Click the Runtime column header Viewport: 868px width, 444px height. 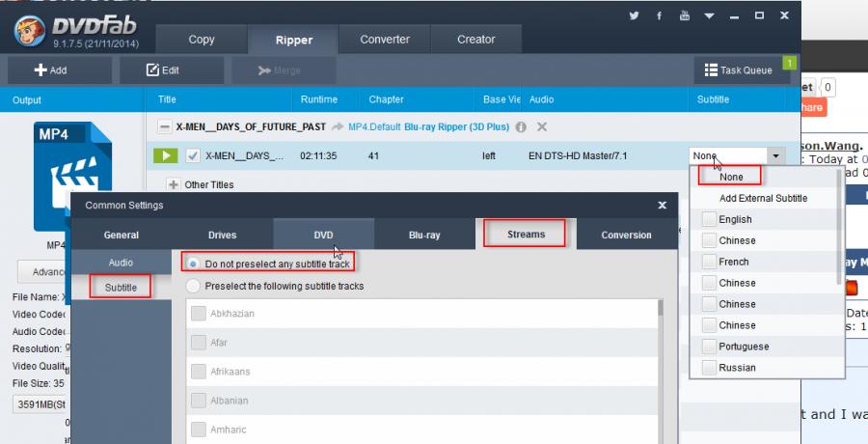pos(319,99)
